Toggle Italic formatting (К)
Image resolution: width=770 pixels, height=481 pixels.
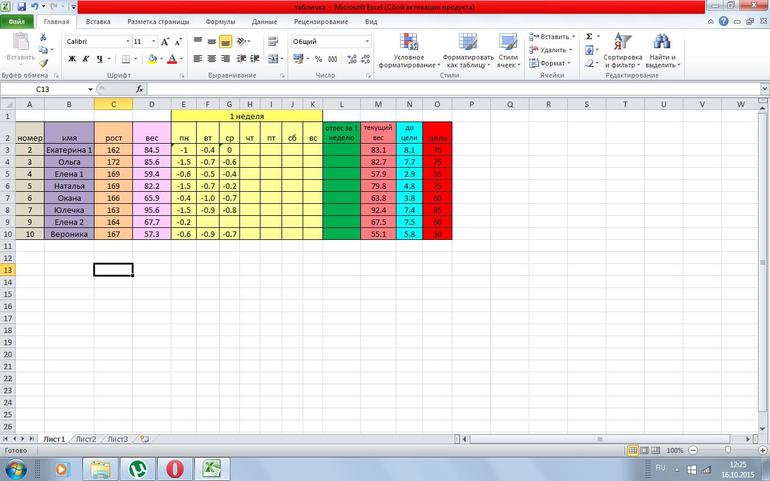86,59
